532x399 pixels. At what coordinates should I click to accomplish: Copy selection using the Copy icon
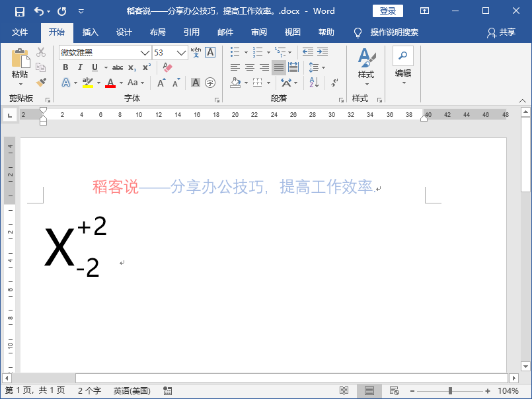(x=41, y=67)
